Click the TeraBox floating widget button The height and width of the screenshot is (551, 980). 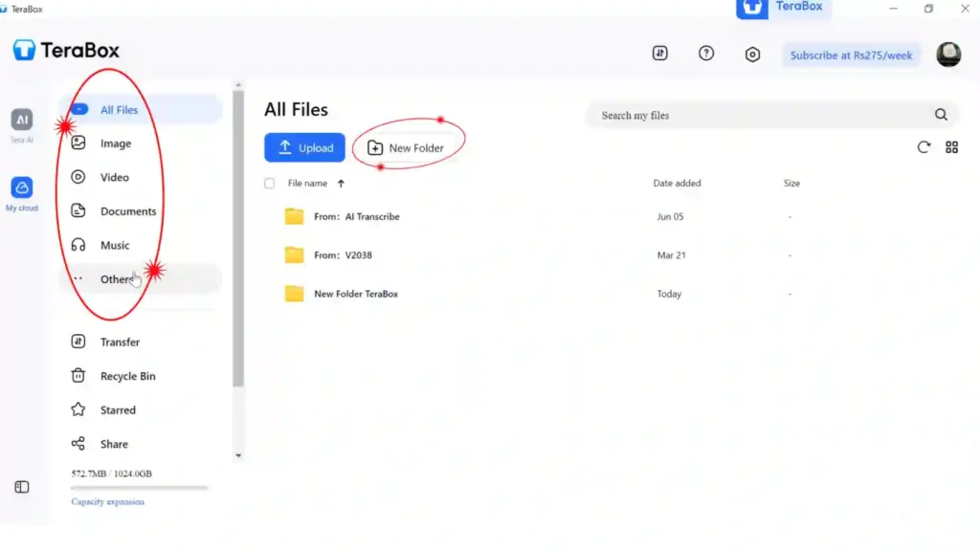tap(783, 8)
